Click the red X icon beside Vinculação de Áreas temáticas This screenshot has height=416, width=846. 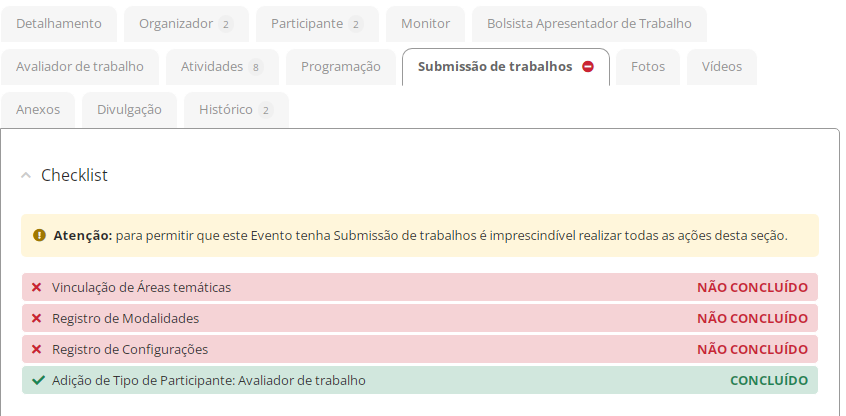point(37,287)
